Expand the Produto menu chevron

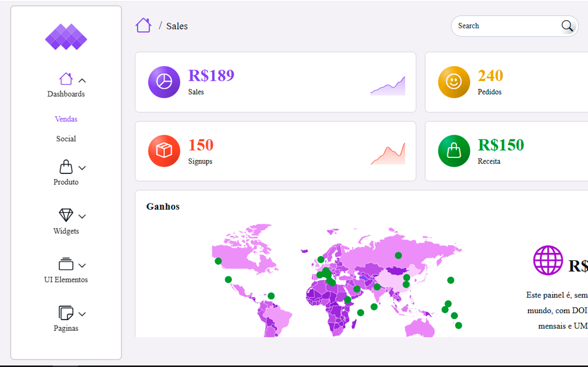click(82, 168)
